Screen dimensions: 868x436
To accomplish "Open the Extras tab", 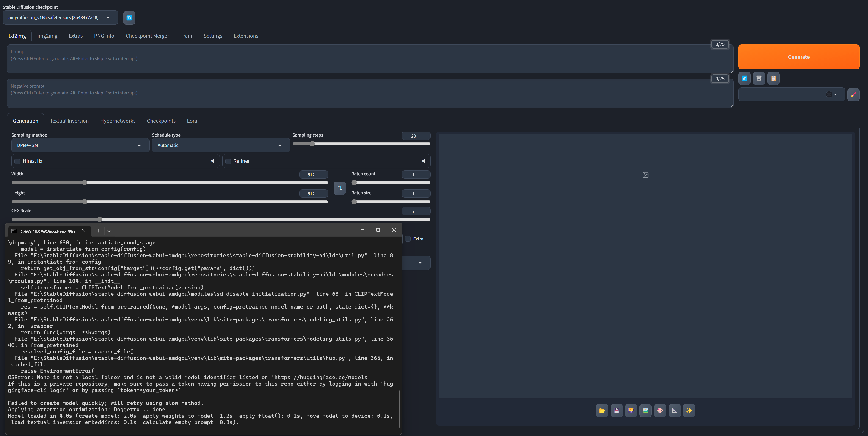I will (75, 36).
